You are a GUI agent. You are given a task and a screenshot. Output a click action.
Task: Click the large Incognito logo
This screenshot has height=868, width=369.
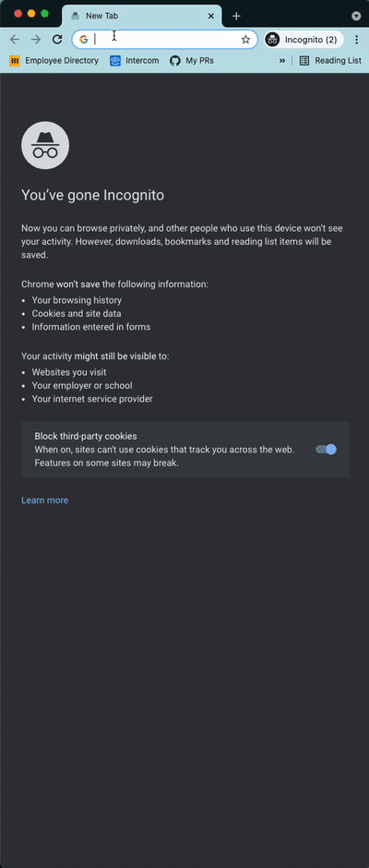(x=45, y=146)
